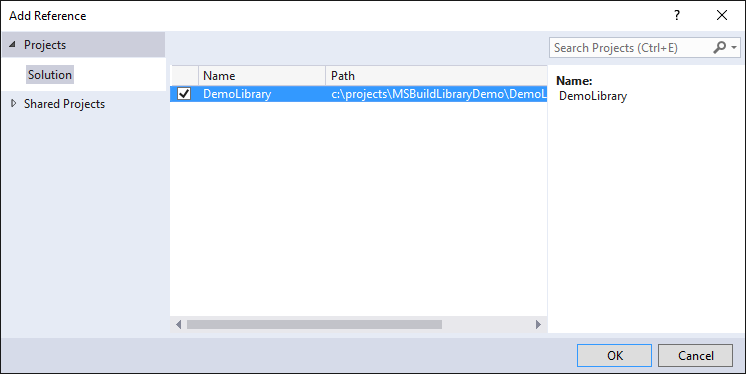Viewport: 746px width, 374px height.
Task: Dismiss dialog with Cancel button
Action: (695, 355)
